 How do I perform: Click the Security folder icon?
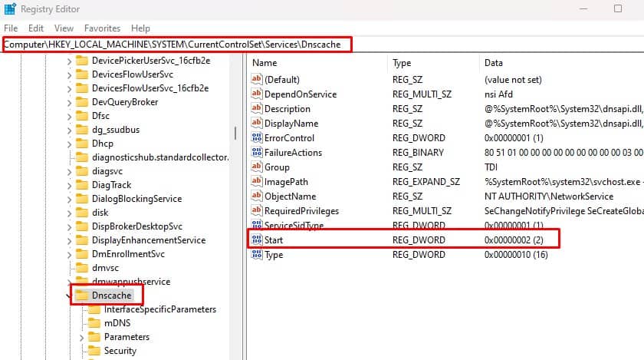click(x=94, y=351)
